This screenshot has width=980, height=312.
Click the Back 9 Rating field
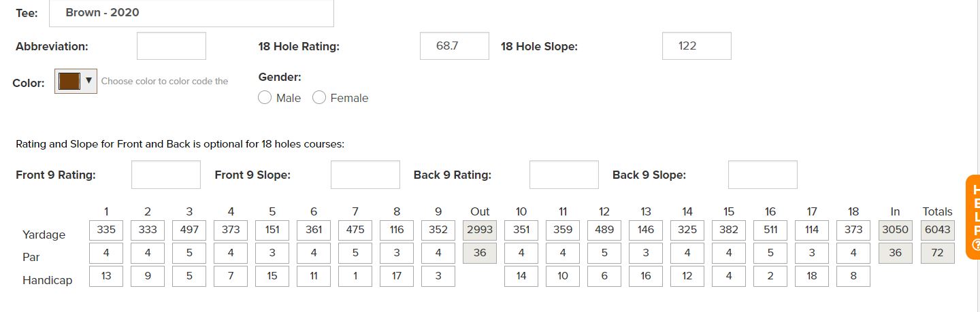564,175
